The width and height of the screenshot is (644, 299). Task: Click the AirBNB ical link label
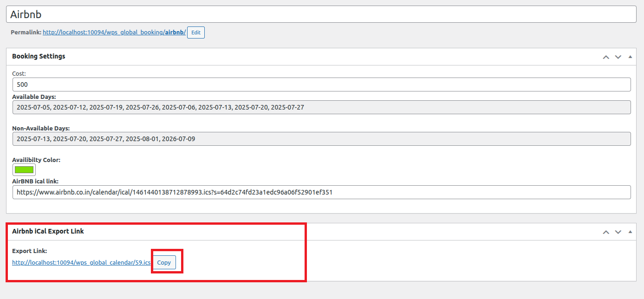click(35, 181)
